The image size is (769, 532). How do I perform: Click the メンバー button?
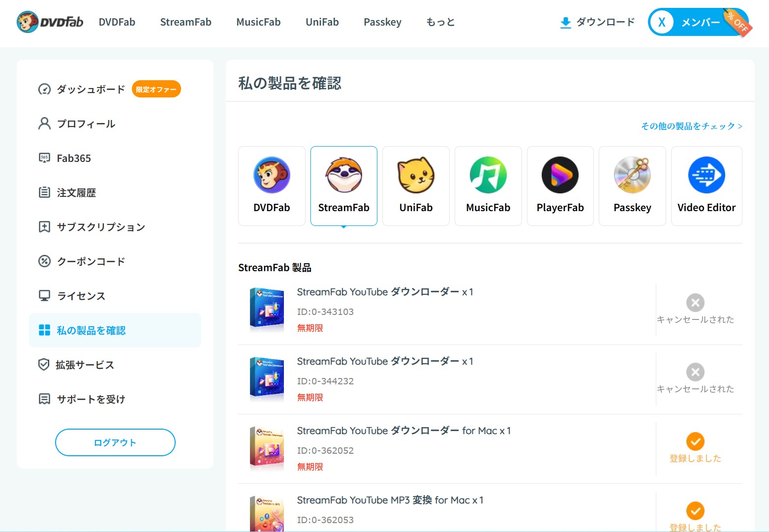coord(699,22)
